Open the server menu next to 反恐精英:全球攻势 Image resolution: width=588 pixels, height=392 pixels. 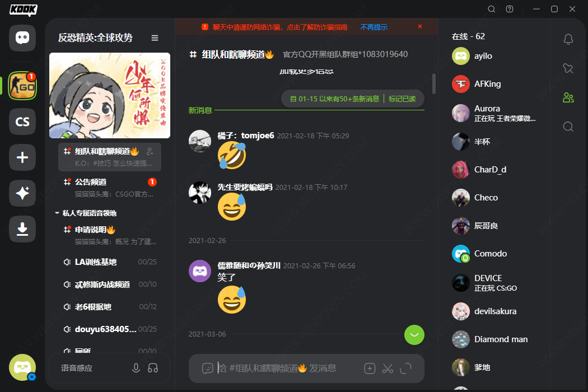[155, 38]
